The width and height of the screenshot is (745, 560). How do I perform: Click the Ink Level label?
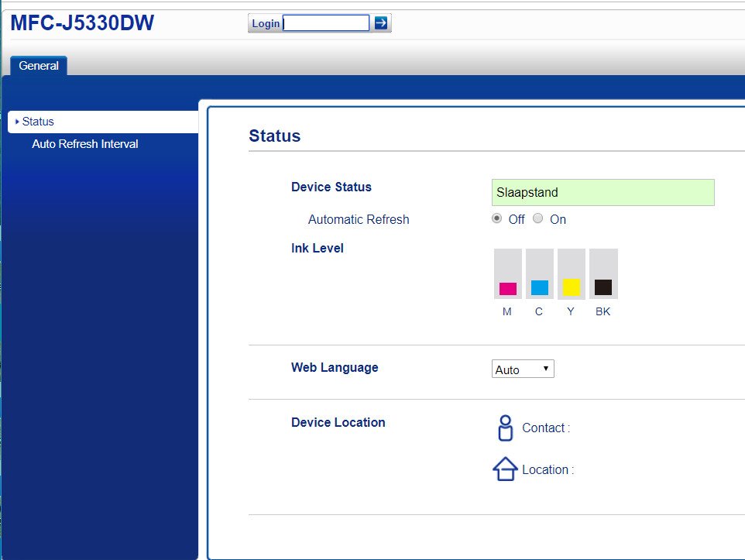(x=317, y=248)
